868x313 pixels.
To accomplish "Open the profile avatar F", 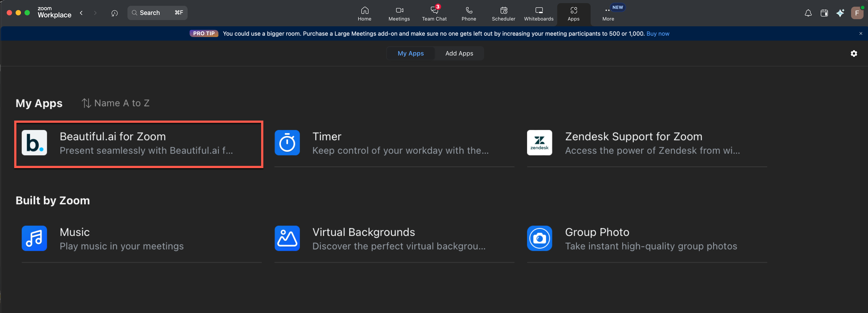I will (x=857, y=13).
